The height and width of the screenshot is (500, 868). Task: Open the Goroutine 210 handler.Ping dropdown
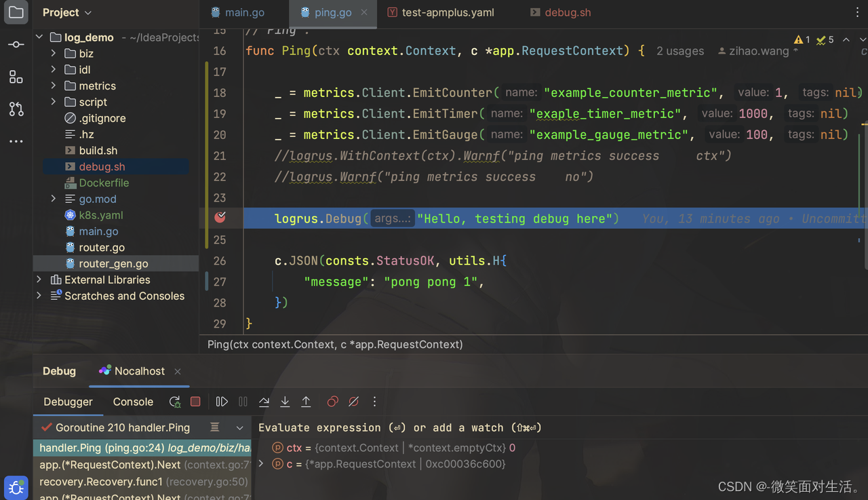(x=239, y=428)
